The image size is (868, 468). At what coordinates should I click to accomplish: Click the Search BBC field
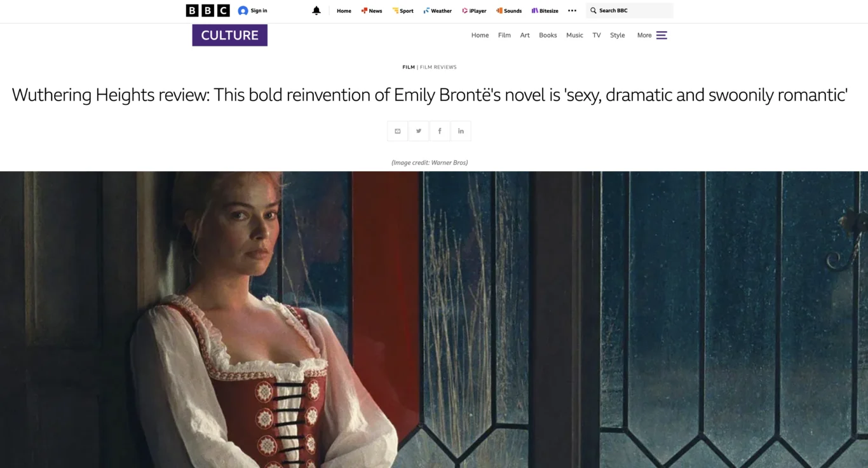point(630,10)
